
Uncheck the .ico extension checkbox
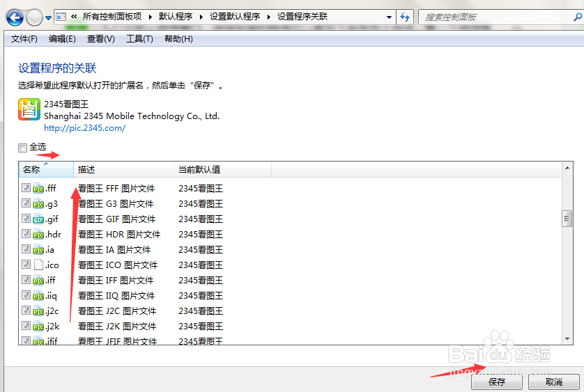26,264
